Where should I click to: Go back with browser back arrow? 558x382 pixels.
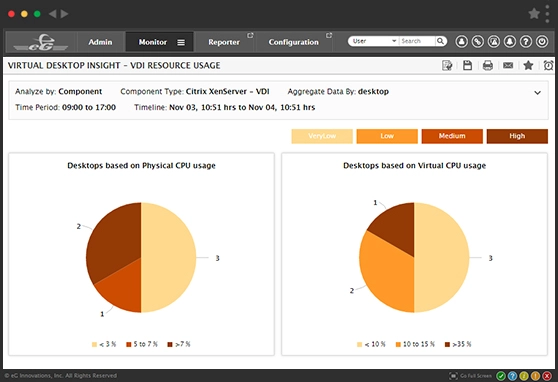(x=52, y=14)
